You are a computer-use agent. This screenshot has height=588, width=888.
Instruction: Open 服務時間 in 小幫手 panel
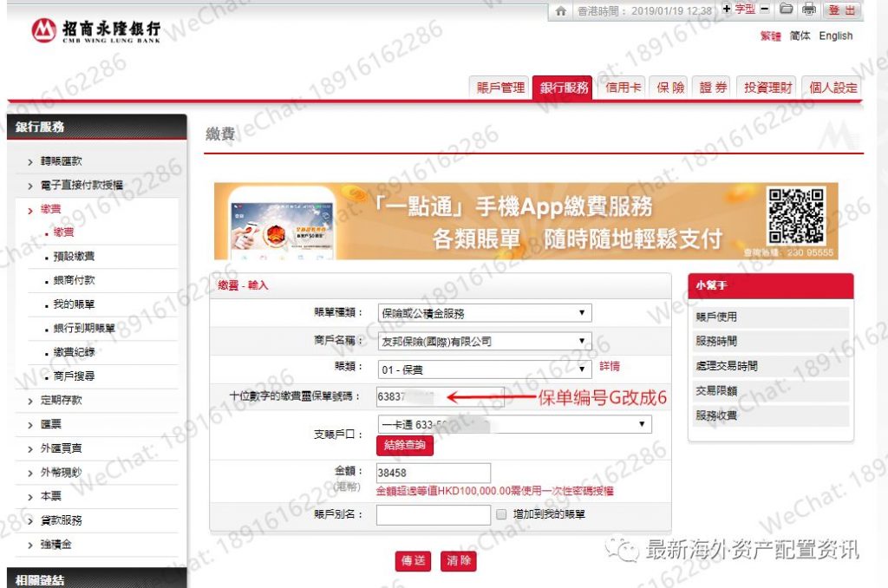point(771,342)
